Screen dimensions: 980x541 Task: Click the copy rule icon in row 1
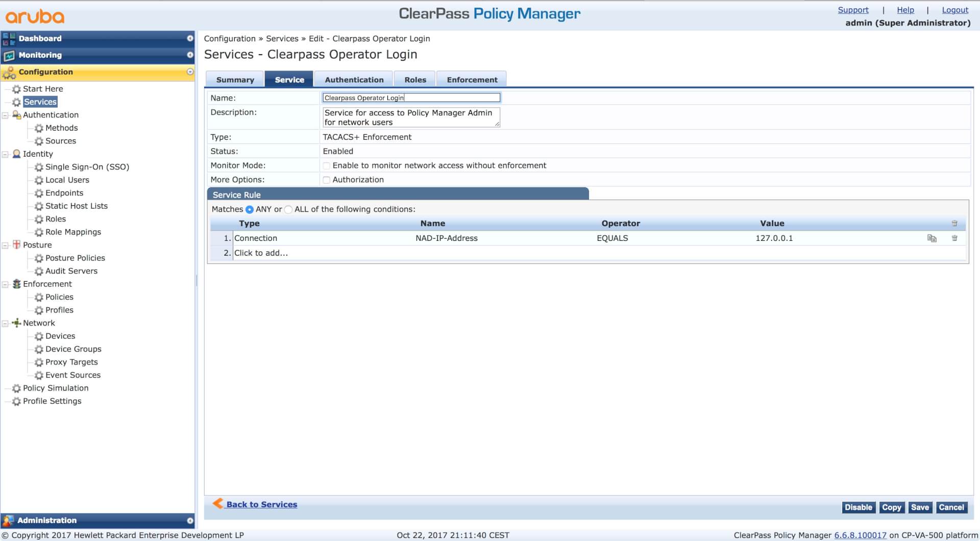(x=932, y=238)
